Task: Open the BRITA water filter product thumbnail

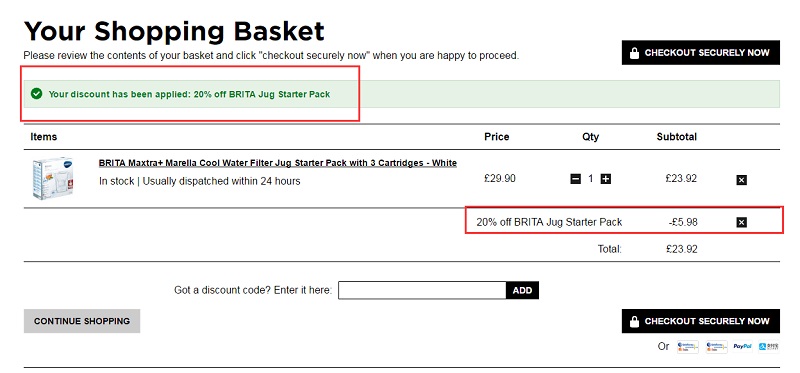Action: click(x=53, y=178)
